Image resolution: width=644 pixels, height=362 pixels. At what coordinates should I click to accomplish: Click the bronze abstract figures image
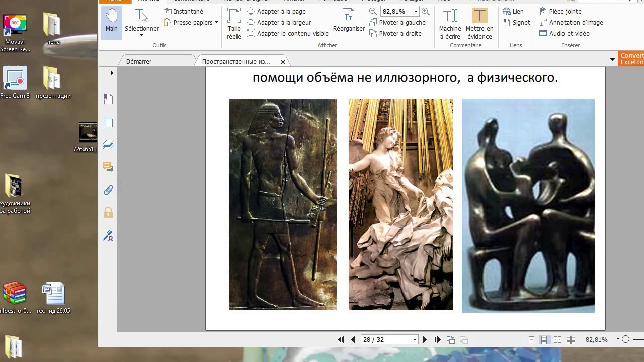(528, 206)
